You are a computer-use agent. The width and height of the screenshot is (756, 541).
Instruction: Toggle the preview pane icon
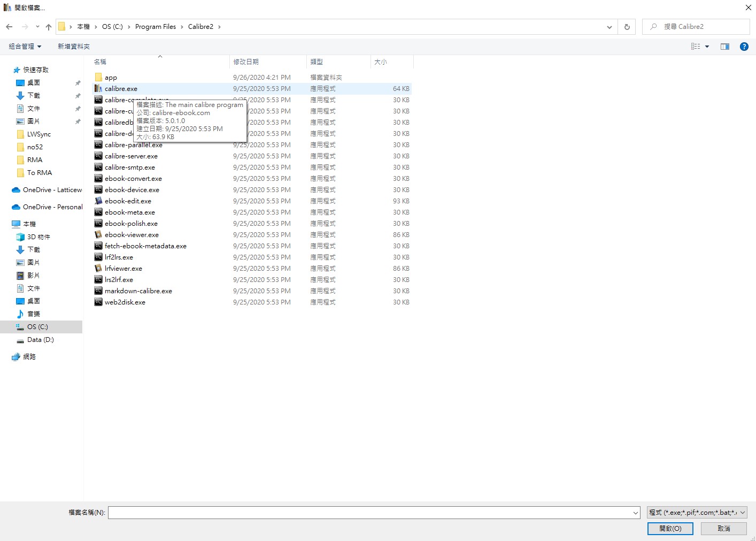(725, 47)
